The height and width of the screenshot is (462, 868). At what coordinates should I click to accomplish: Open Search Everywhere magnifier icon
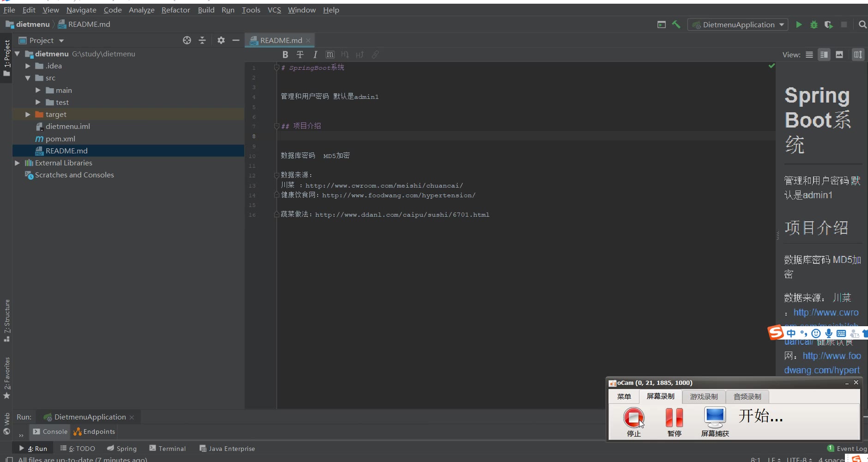tap(862, 24)
